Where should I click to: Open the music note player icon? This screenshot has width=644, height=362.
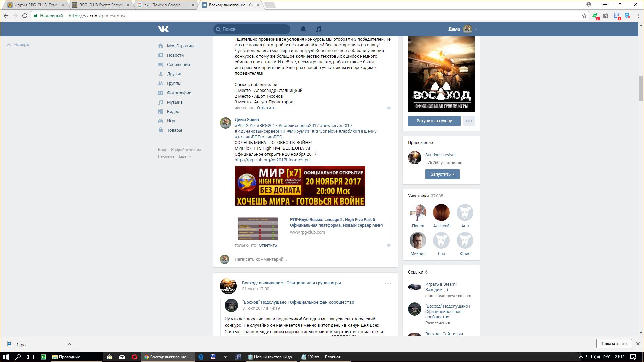coord(319,29)
